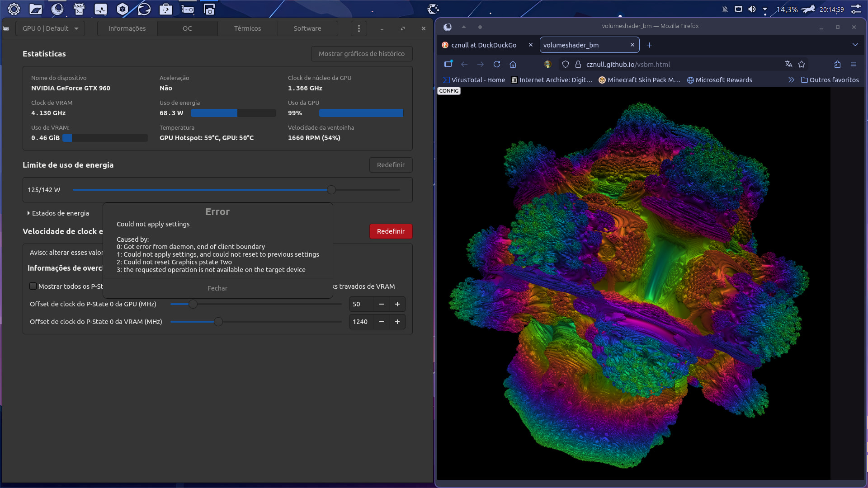This screenshot has width=868, height=488.
Task: Enable Mostrar todos os P-States checkbox
Action: tap(33, 286)
